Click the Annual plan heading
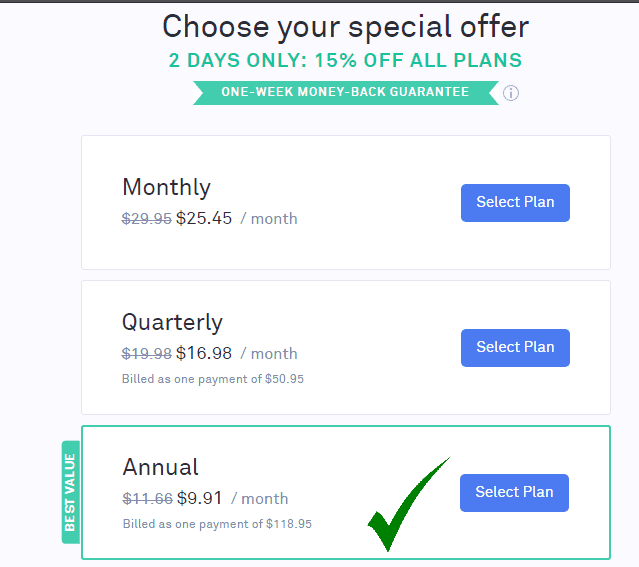The height and width of the screenshot is (567, 639). click(x=161, y=467)
